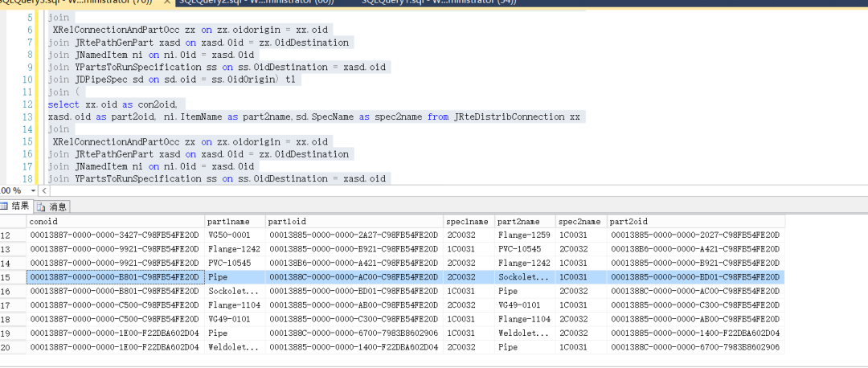Click the spec2name cell in row 12

(581, 235)
